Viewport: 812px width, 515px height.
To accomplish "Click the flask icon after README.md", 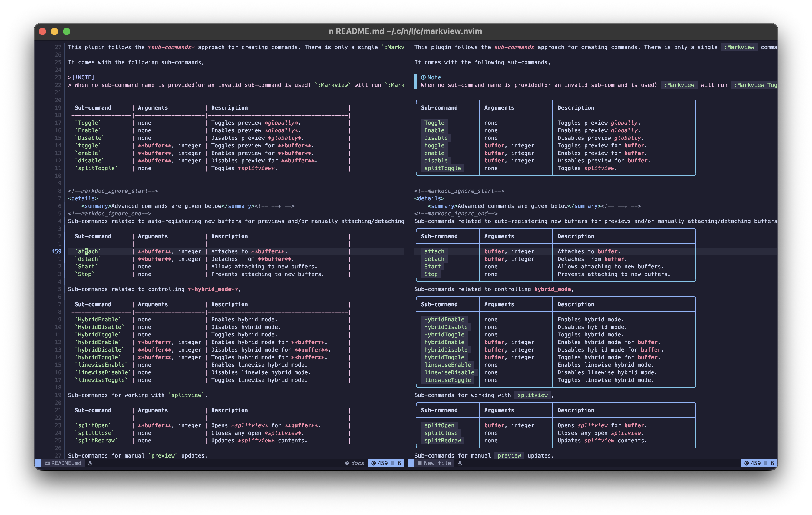I will tap(90, 463).
